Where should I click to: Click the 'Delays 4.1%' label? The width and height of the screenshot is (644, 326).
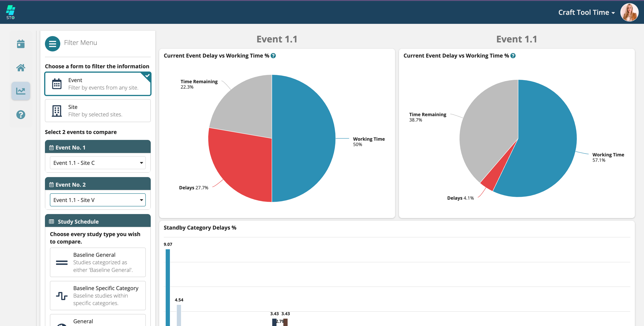(x=460, y=198)
